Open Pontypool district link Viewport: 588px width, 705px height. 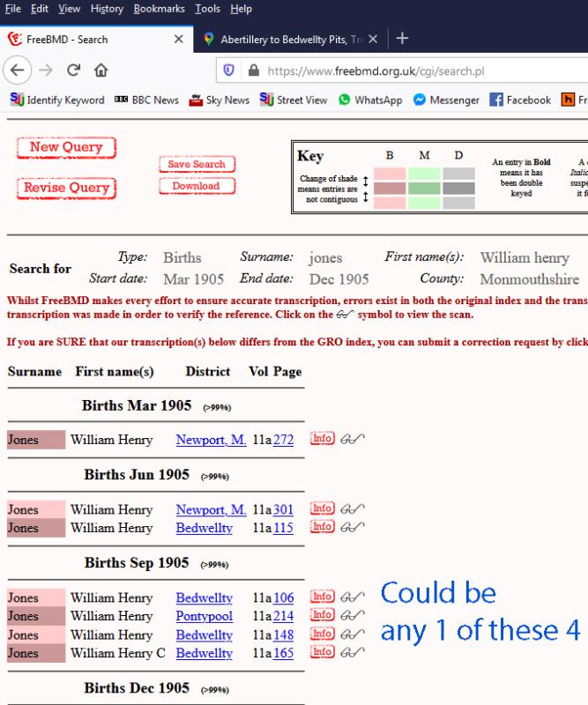tap(204, 616)
